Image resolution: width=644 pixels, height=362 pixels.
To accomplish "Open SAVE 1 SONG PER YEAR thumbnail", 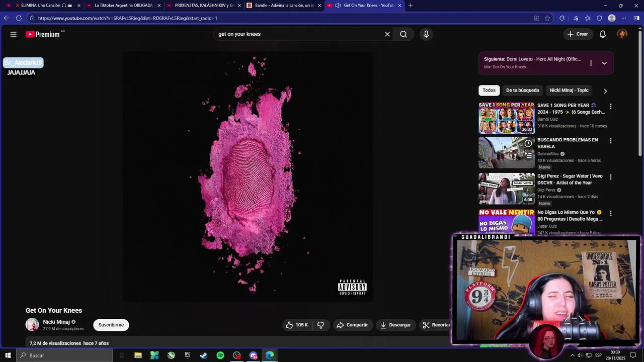I will (x=506, y=118).
